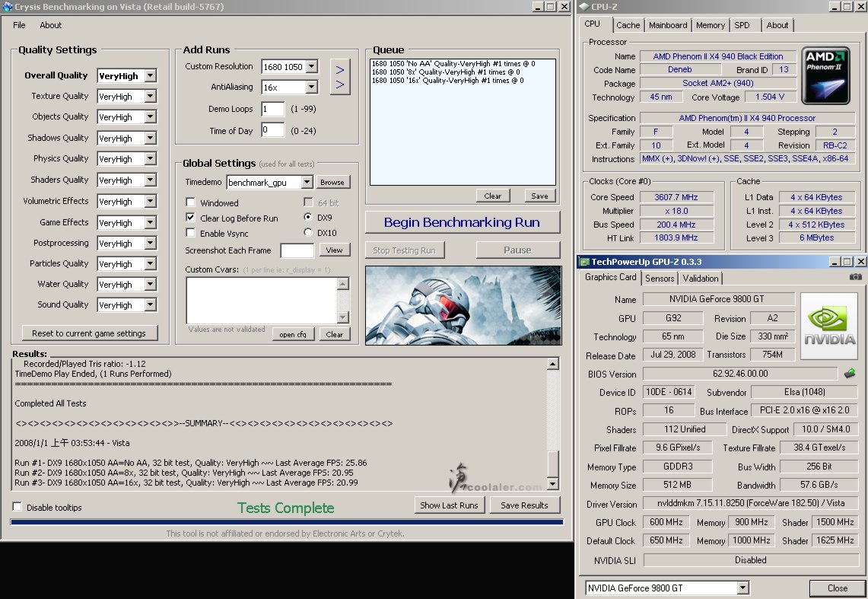
Task: Click Reset to current game settings
Action: click(x=89, y=333)
